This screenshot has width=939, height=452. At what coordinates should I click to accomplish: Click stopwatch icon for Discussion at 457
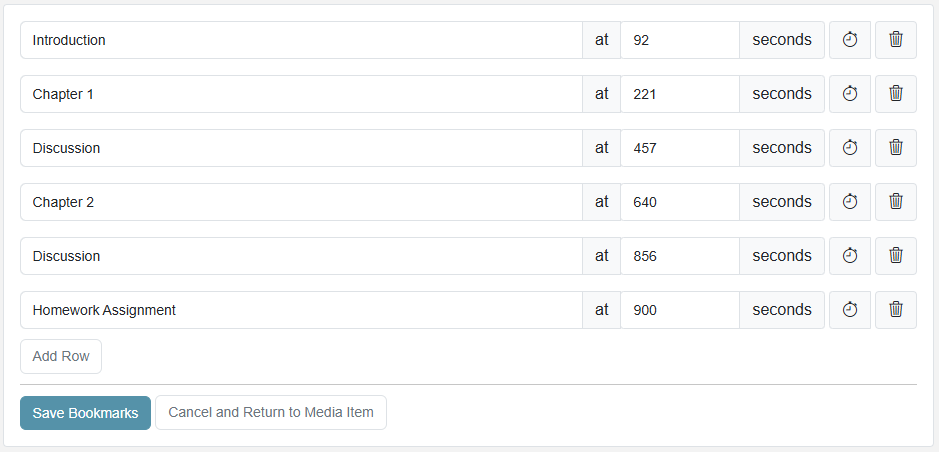(x=850, y=148)
